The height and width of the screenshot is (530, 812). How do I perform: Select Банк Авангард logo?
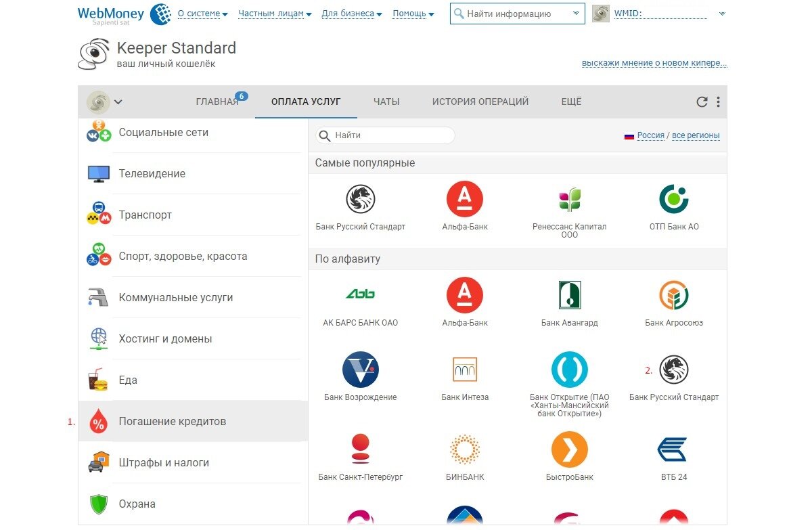pyautogui.click(x=570, y=295)
